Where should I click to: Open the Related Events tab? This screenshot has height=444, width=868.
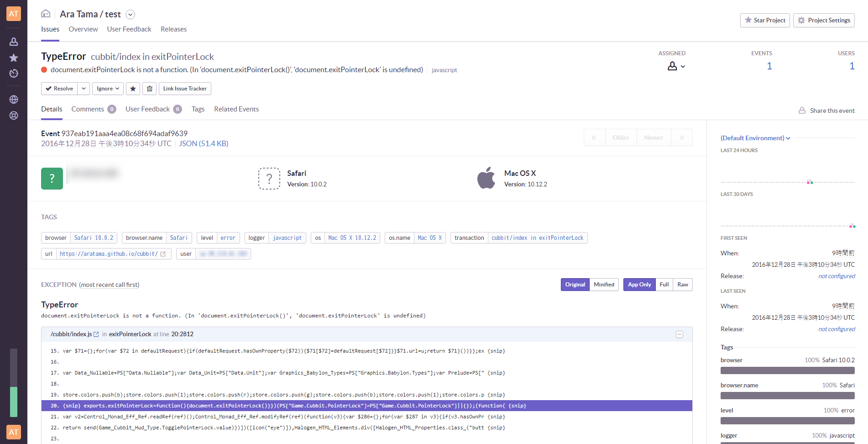tap(236, 109)
